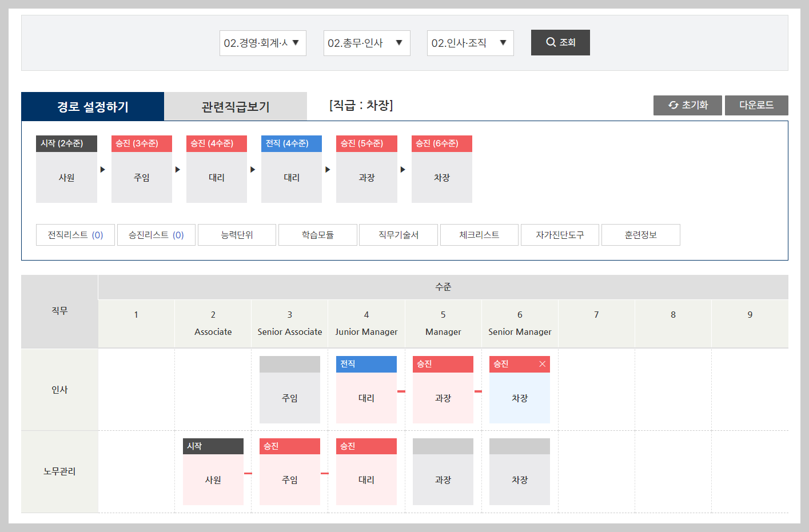
Task: Open the 전직리스트 (0) tab
Action: click(x=75, y=235)
